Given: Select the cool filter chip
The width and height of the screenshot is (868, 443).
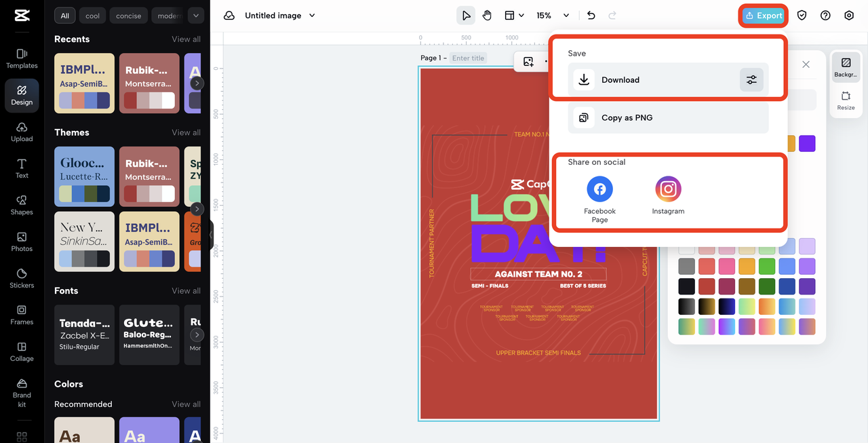Looking at the screenshot, I should 93,16.
